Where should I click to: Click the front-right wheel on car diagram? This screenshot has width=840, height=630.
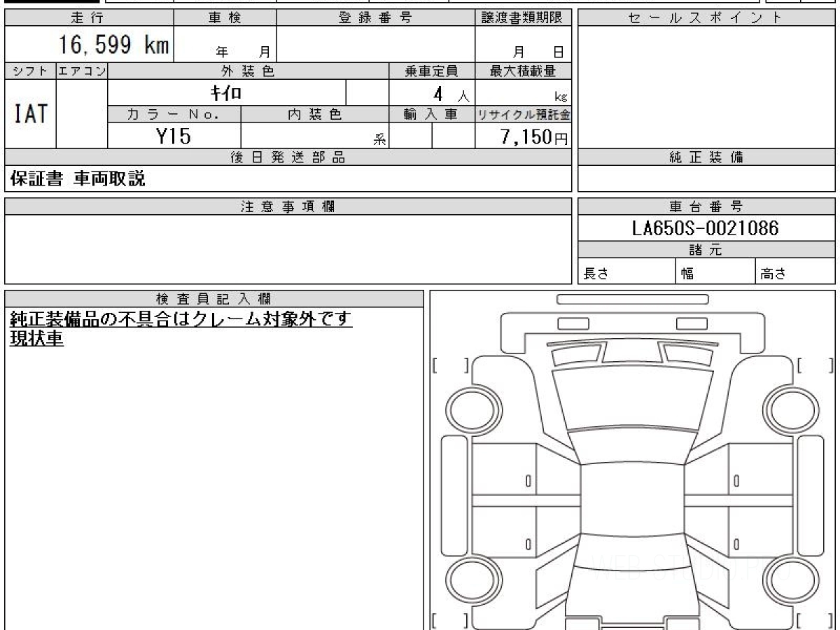[790, 409]
